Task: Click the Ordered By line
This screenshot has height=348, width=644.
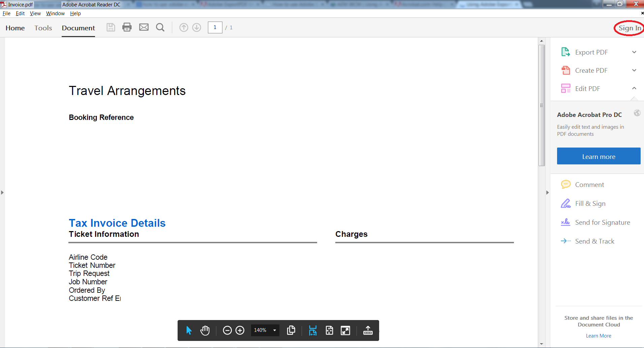Action: tap(87, 290)
